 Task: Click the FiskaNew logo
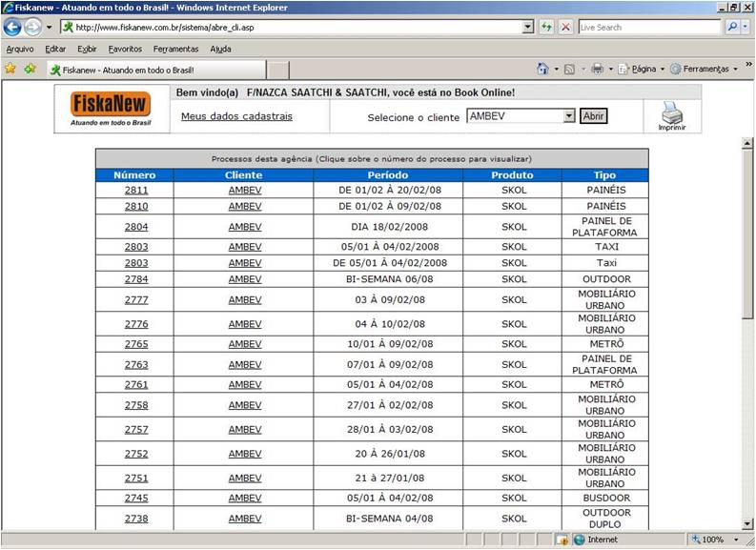pyautogui.click(x=111, y=109)
